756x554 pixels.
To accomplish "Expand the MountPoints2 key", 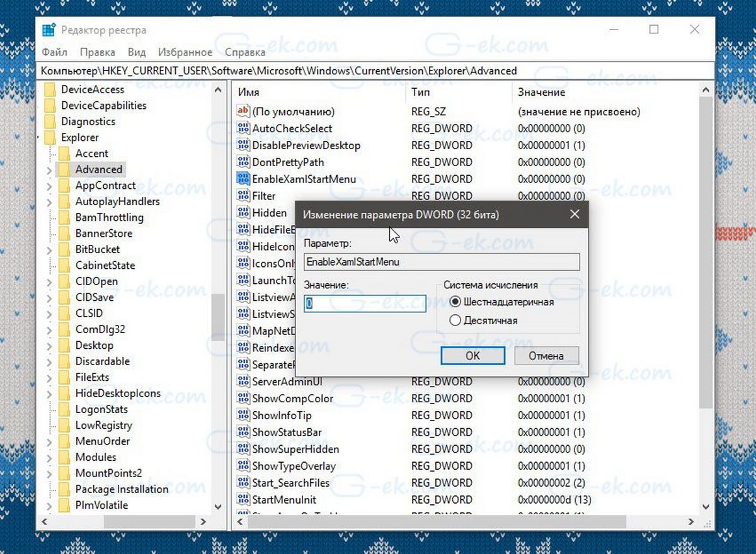I will click(x=49, y=473).
